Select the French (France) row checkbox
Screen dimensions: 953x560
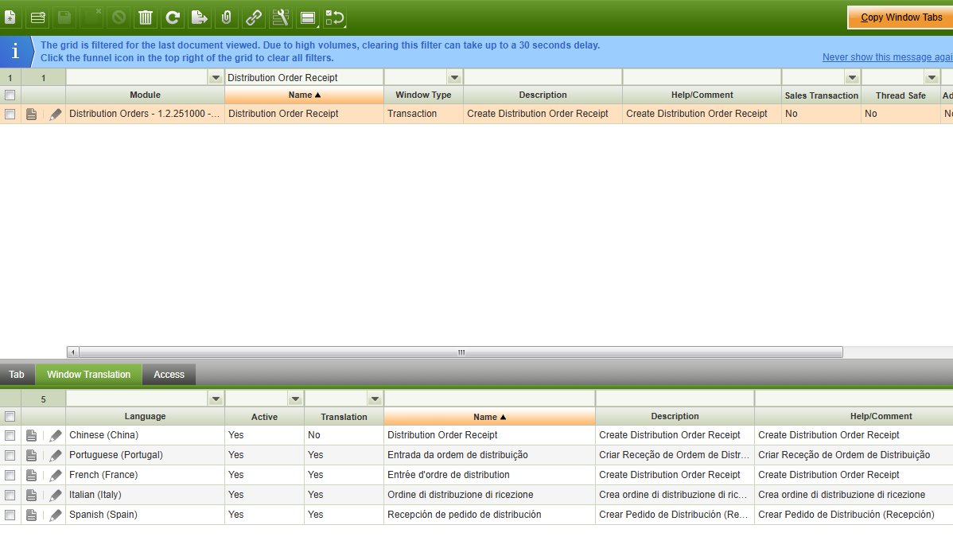click(10, 475)
